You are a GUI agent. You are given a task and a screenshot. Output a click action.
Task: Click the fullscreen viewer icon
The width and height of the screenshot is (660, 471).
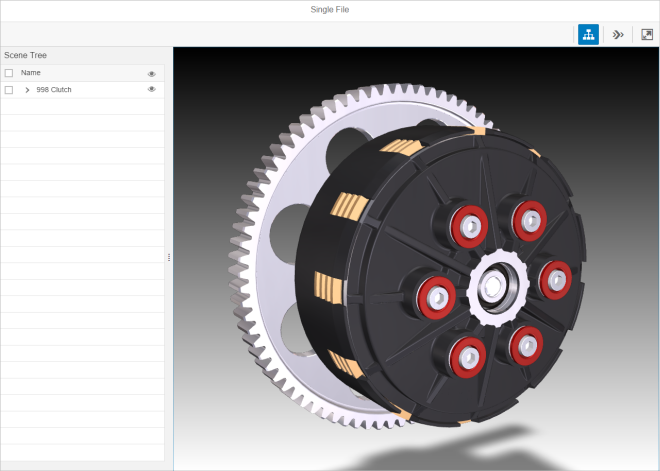646,34
